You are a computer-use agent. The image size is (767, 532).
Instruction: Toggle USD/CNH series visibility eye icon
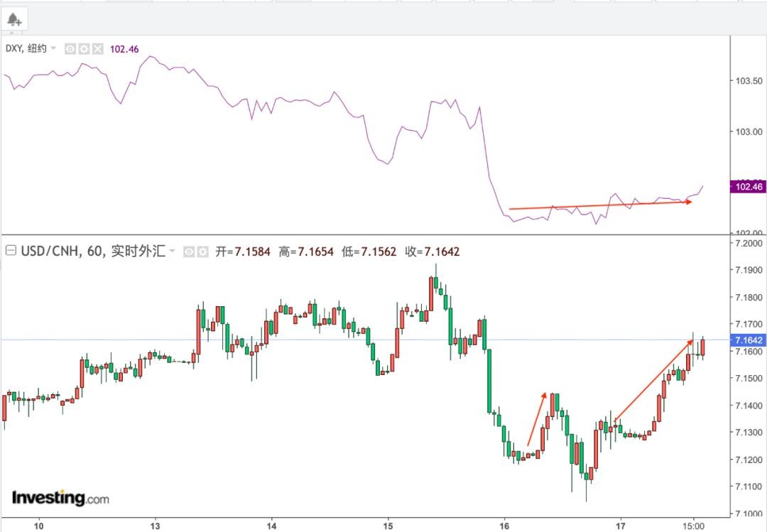pos(190,251)
